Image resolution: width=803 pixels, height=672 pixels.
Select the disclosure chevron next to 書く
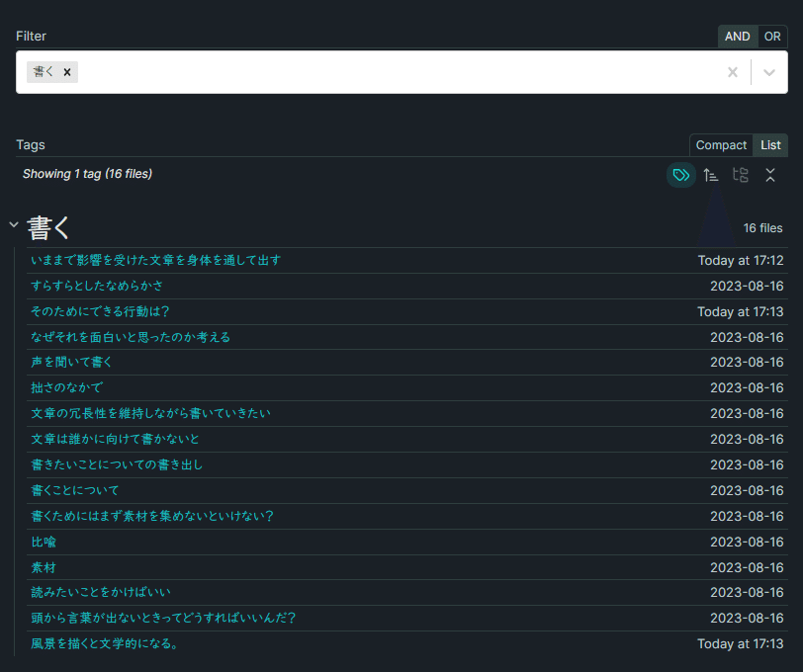pos(14,224)
